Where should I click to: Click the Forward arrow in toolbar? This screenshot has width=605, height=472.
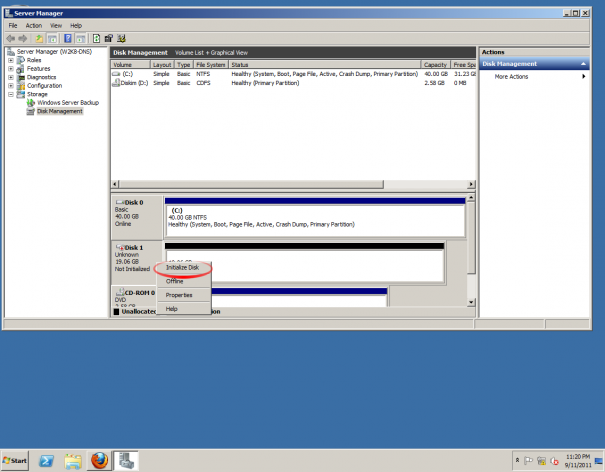point(23,38)
